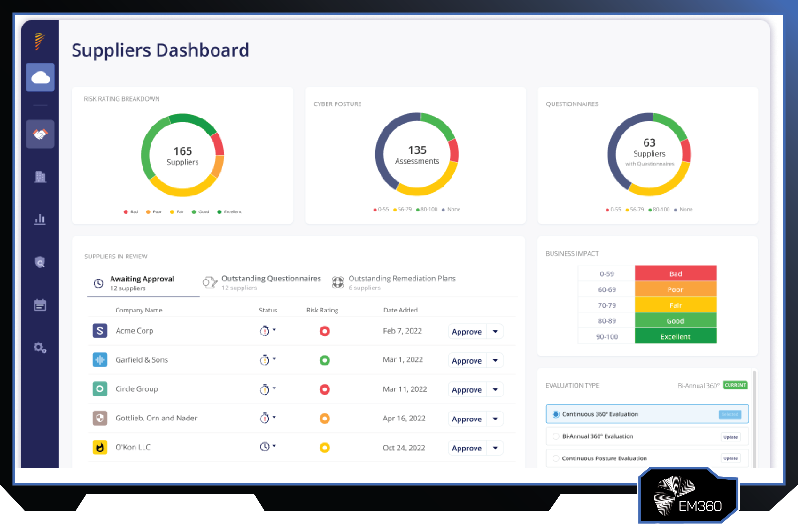Select Bi-Annual 360° Evaluation radio button
This screenshot has width=798, height=532.
556,436
